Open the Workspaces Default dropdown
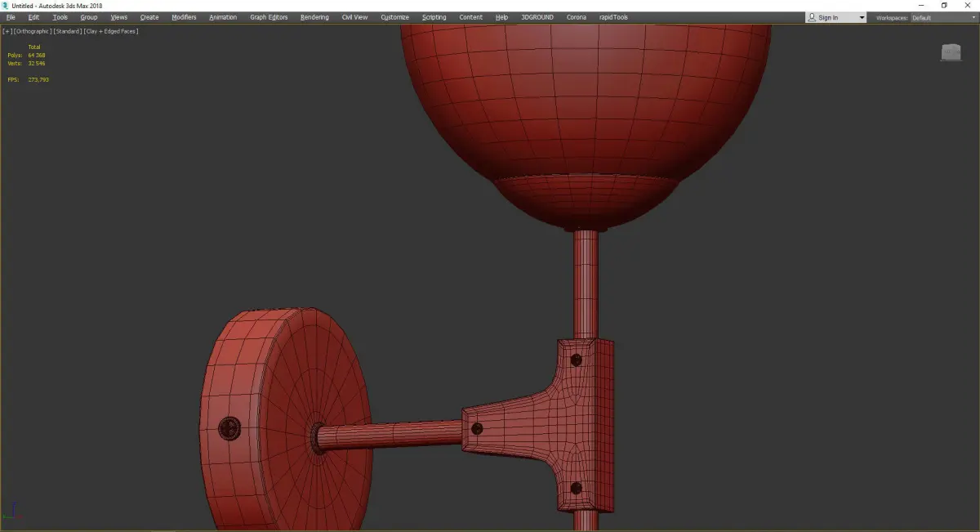 943,18
